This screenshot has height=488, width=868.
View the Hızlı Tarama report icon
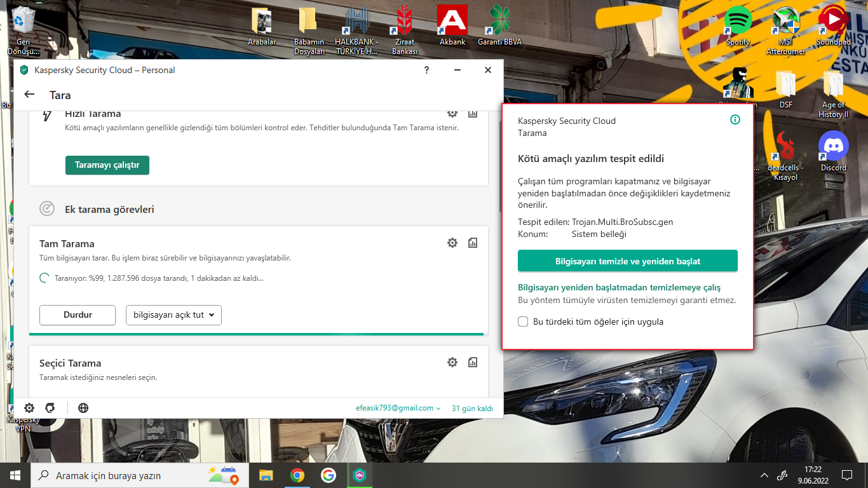[x=473, y=113]
